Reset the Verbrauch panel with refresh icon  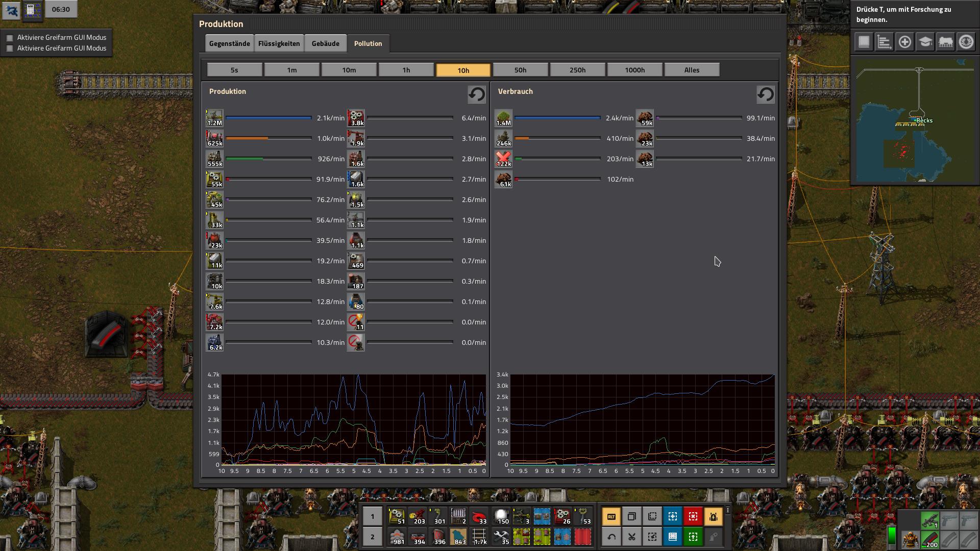point(765,94)
